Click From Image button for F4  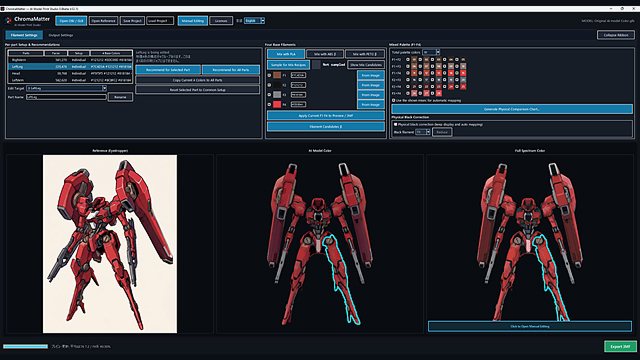point(371,105)
